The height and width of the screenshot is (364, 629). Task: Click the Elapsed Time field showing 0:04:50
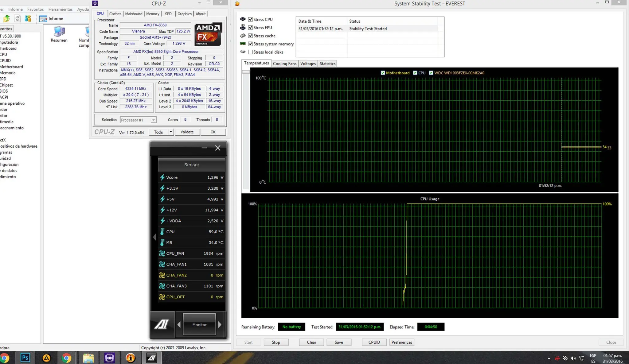coord(431,327)
